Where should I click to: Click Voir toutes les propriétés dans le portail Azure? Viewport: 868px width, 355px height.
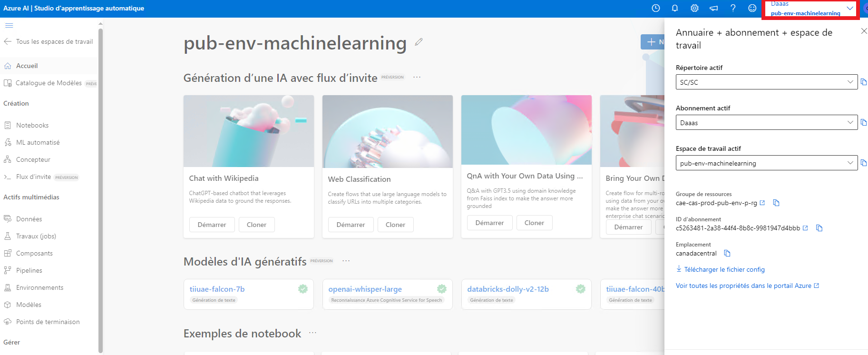[x=748, y=286]
